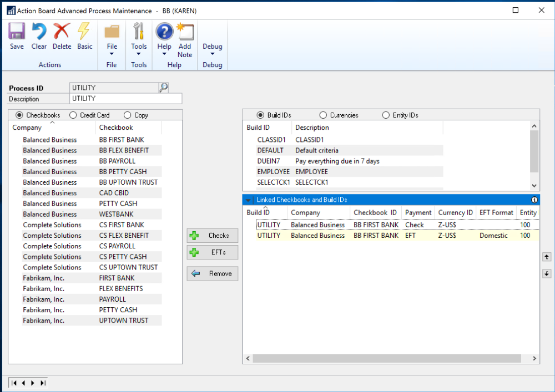Click the Remove button
The height and width of the screenshot is (392, 555).
pos(213,273)
